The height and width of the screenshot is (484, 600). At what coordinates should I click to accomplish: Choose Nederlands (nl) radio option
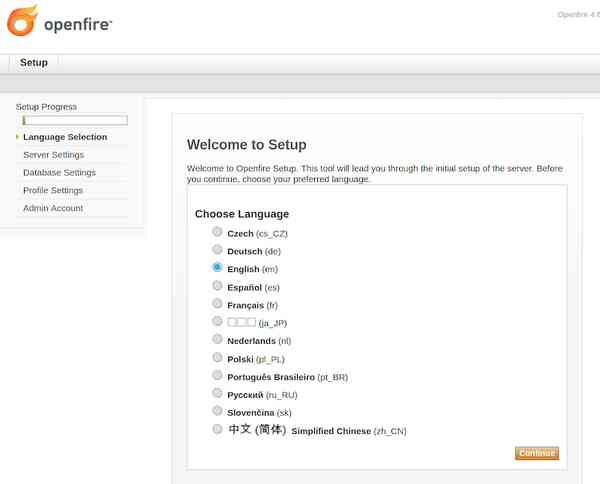click(217, 339)
